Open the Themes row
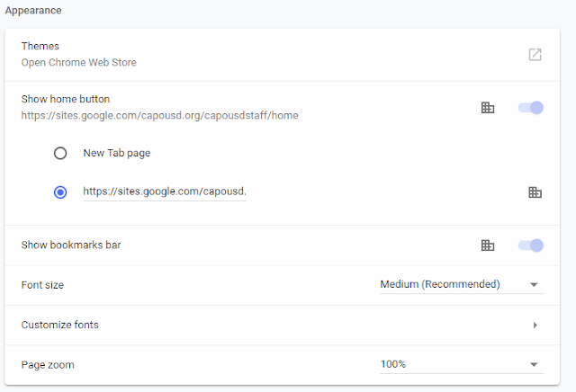The image size is (576, 392). coord(270,55)
